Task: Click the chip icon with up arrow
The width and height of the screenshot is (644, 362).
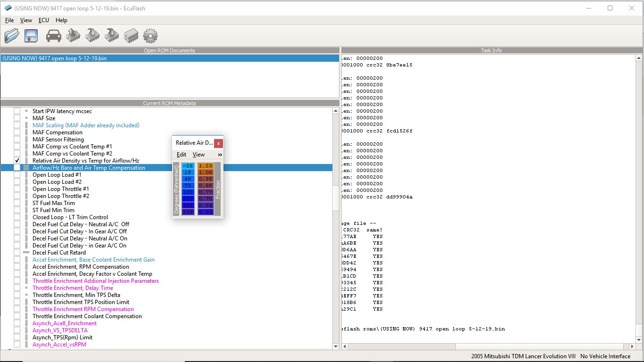Action: 73,35
